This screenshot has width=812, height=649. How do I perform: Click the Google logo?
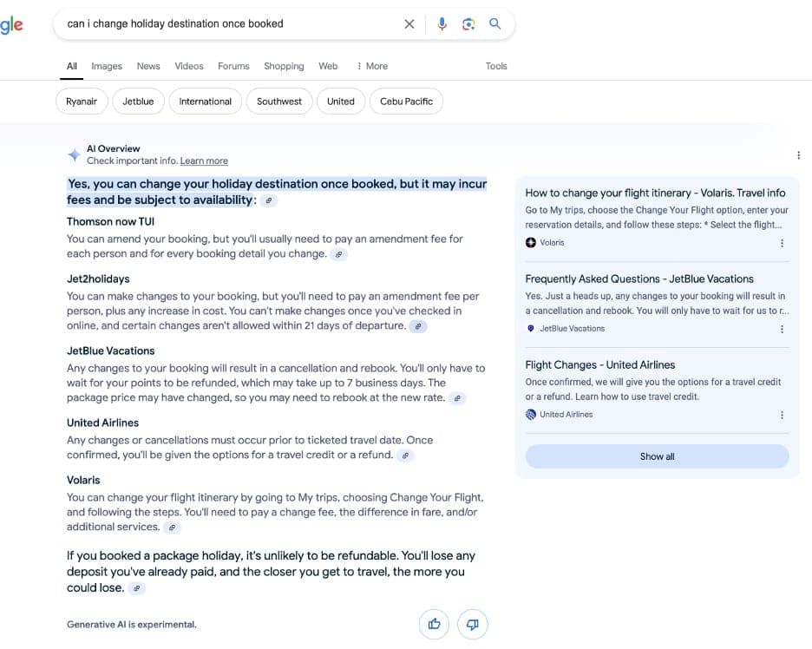11,25
